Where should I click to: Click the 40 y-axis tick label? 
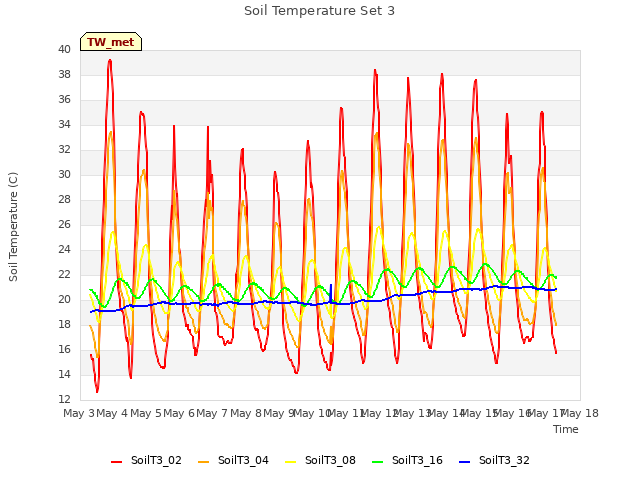(x=64, y=49)
